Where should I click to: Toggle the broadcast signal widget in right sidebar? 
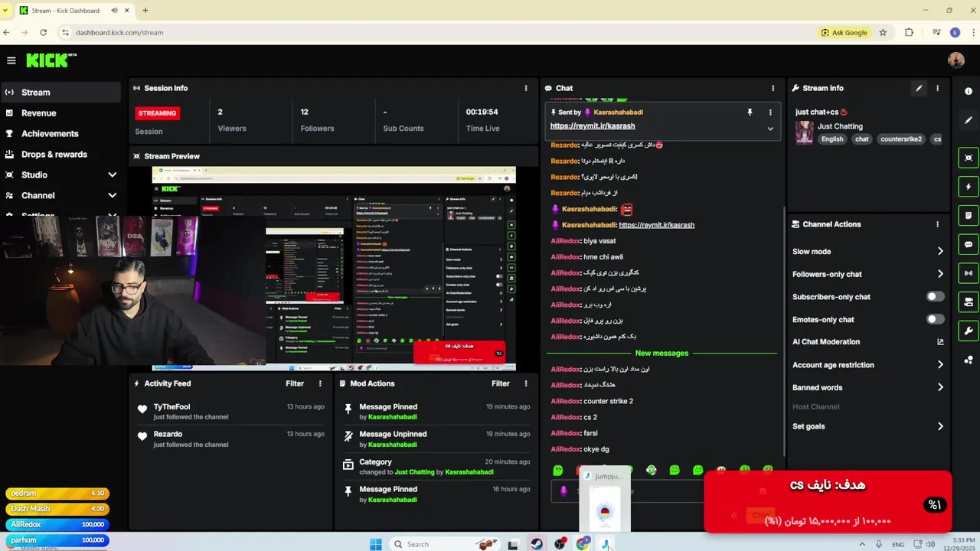[969, 273]
